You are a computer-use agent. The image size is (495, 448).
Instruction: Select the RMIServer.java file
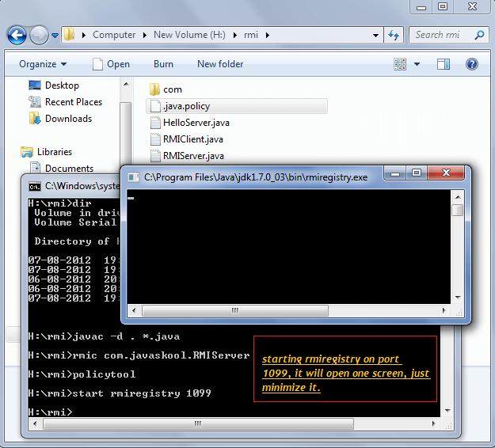coord(192,156)
